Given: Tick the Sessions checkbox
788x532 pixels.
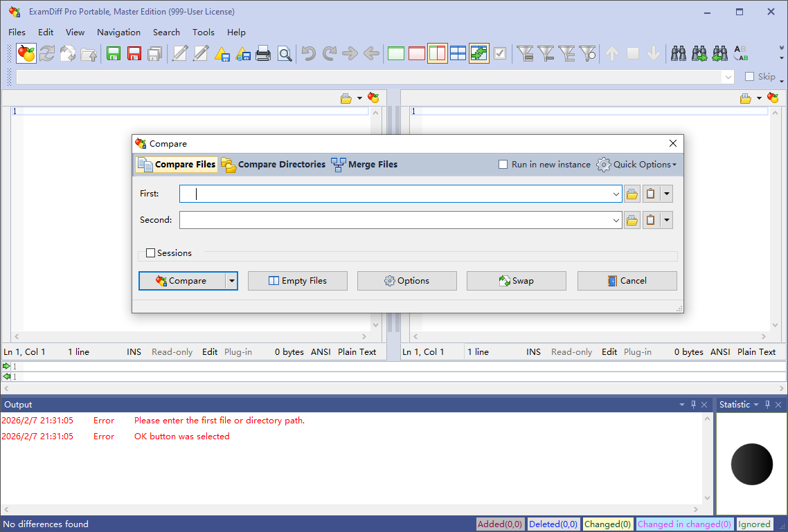Looking at the screenshot, I should click(x=151, y=253).
